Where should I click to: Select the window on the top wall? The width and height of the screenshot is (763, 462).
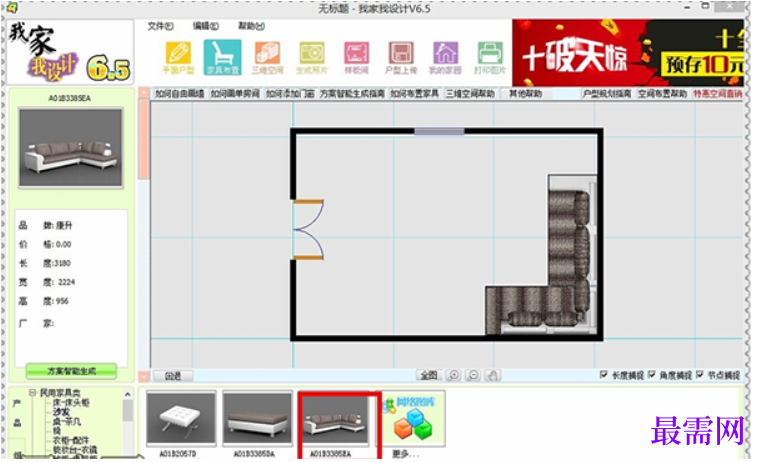coord(439,131)
